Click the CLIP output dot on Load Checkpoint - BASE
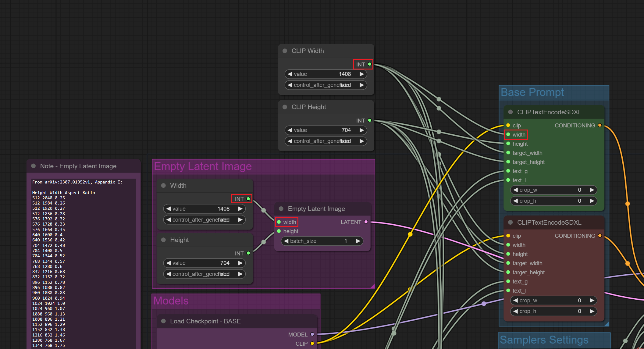This screenshot has width=644, height=349. (312, 344)
